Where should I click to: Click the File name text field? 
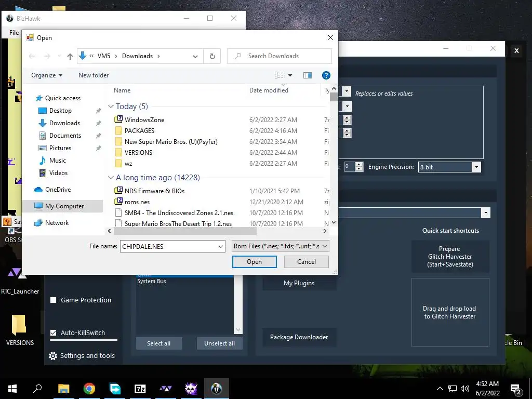tap(169, 247)
